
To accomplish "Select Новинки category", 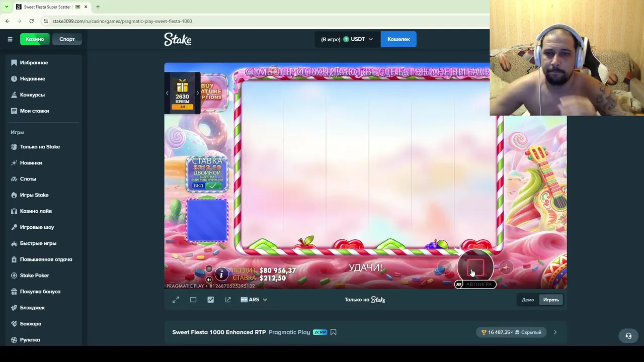I will [x=44, y=163].
